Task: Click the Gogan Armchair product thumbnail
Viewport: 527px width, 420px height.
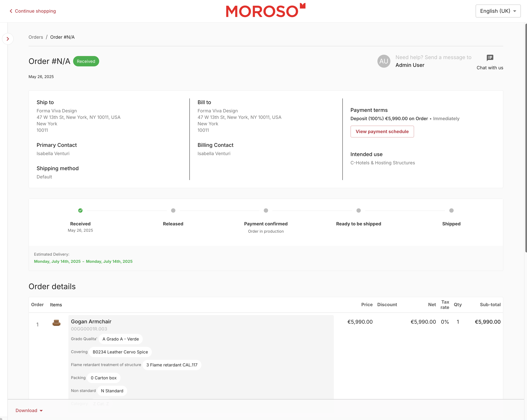Action: pyautogui.click(x=56, y=323)
